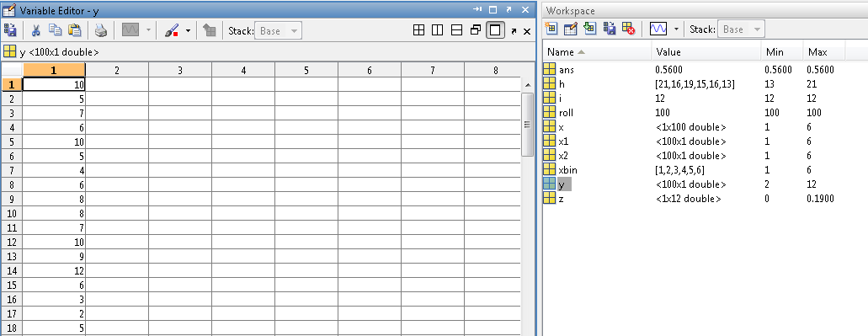868x336 pixels.
Task: Select the ans variable in Workspace
Action: (x=567, y=70)
